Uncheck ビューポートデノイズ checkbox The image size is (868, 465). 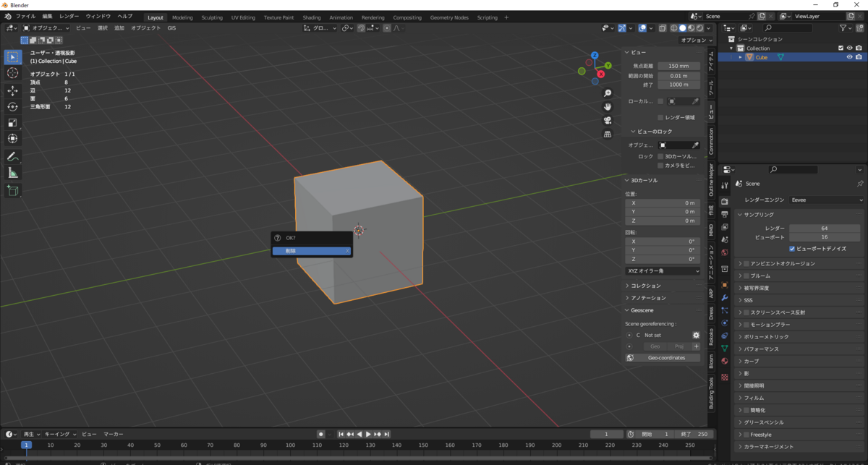point(792,248)
